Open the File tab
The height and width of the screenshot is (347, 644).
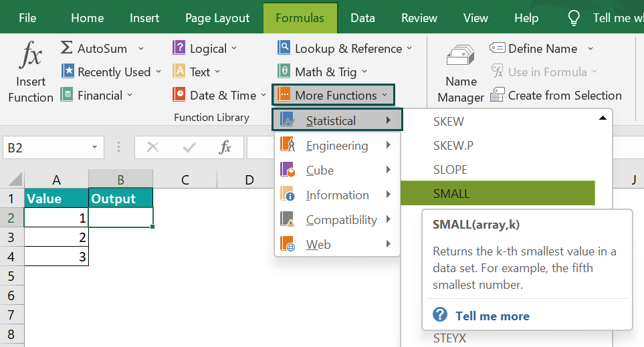(27, 18)
